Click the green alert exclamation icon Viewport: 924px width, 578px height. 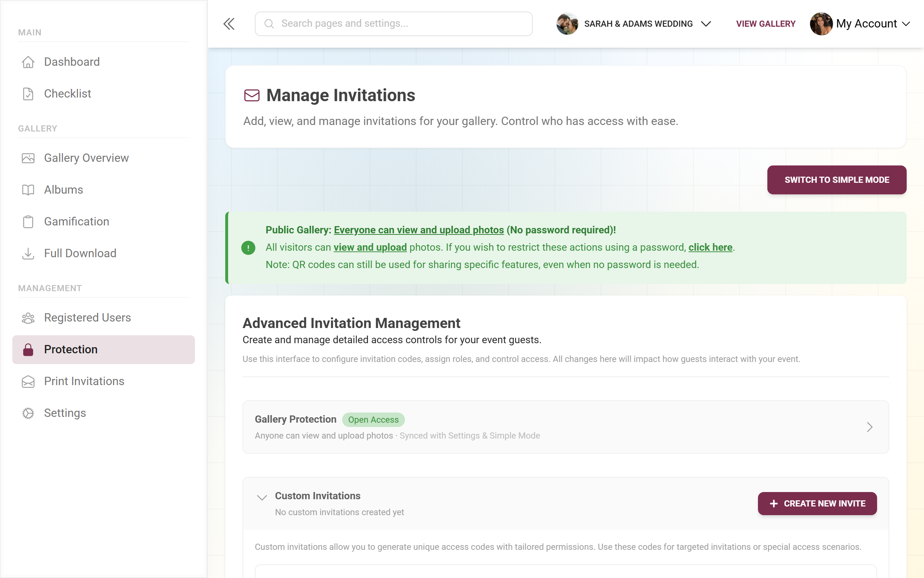[x=248, y=248]
